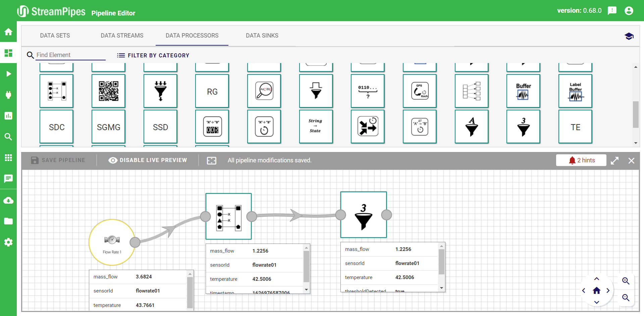Click the Flow Rate 1 stream node
This screenshot has width=644, height=316.
tap(112, 243)
